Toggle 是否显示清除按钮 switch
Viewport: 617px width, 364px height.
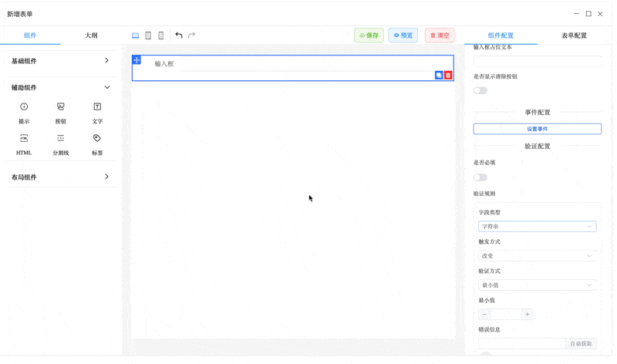pyautogui.click(x=480, y=90)
